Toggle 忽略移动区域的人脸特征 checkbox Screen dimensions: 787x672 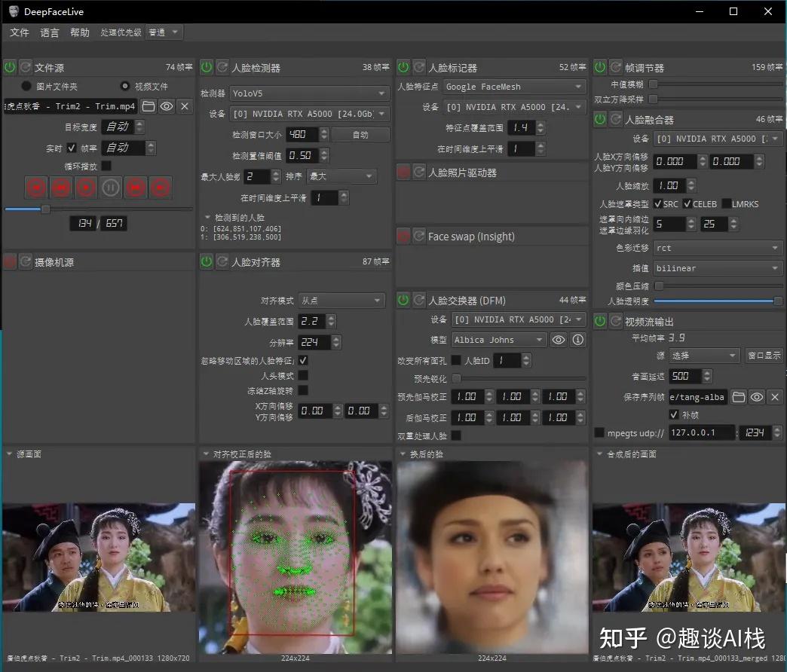[x=303, y=360]
